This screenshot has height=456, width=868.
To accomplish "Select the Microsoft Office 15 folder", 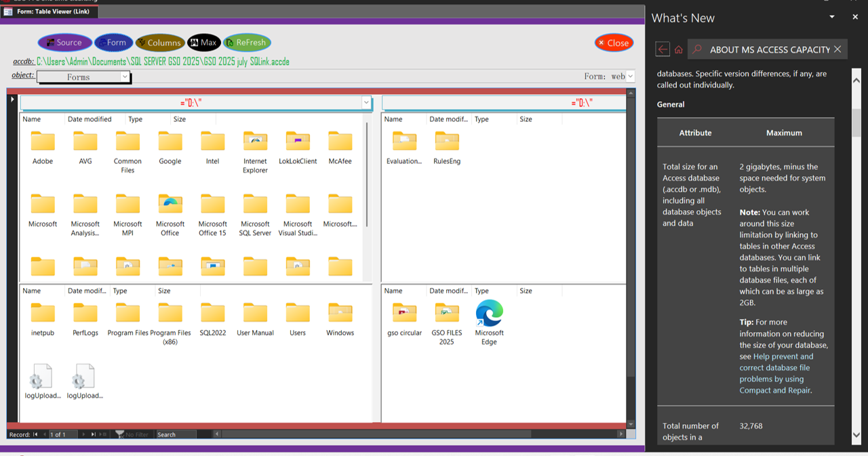I will [213, 215].
